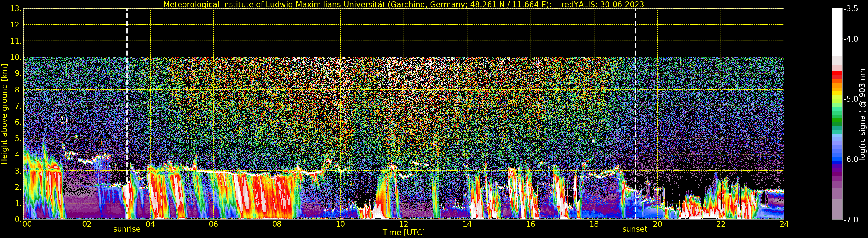Click the colorbar value -6.0

point(851,159)
